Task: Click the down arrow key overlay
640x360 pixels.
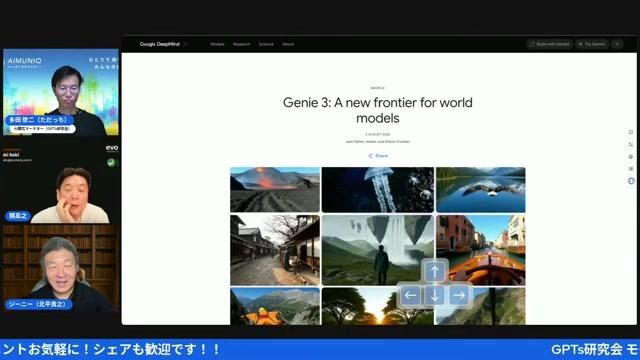Action: tap(435, 295)
